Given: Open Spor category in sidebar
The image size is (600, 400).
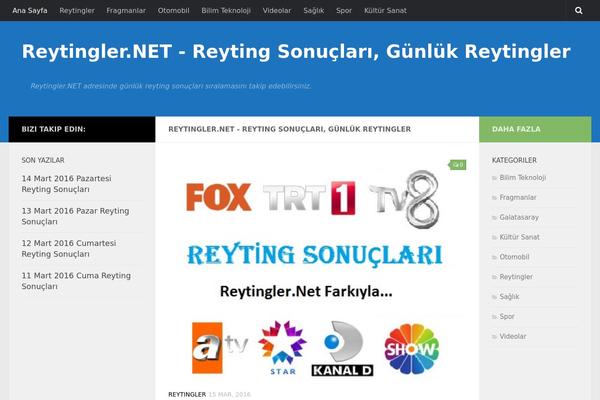Looking at the screenshot, I should pos(507,317).
